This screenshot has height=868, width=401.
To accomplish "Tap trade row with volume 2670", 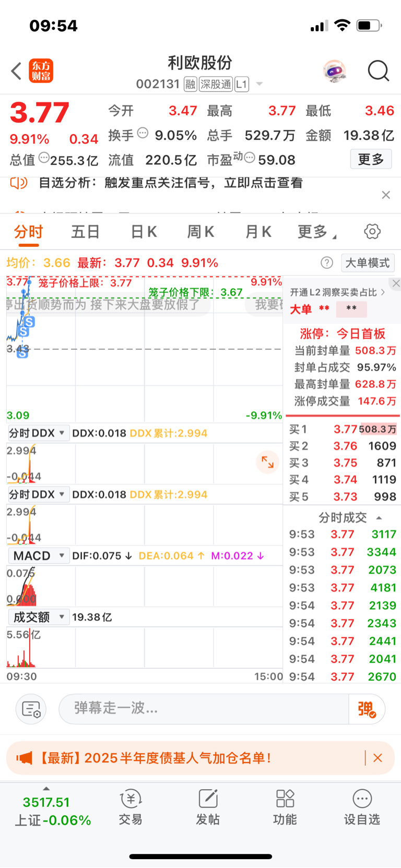I will tap(343, 676).
